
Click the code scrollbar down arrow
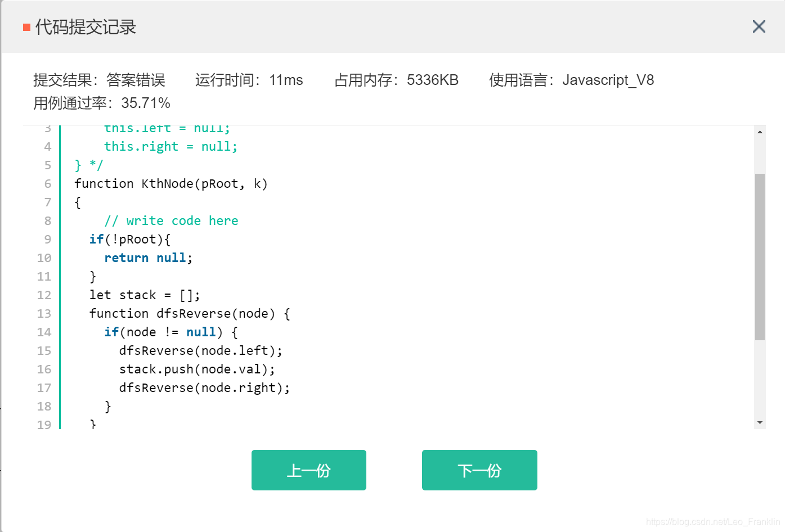point(760,422)
